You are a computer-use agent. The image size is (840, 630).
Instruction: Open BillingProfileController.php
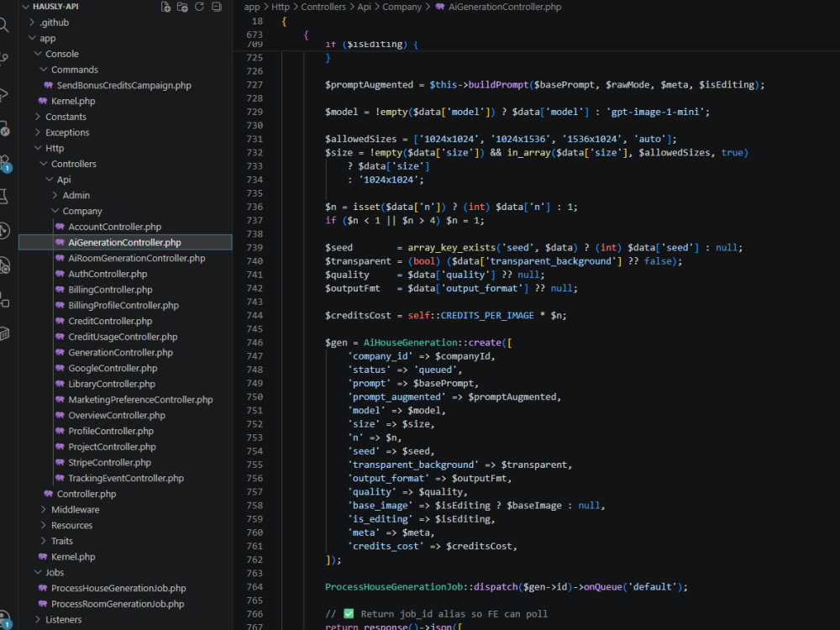pyautogui.click(x=123, y=306)
